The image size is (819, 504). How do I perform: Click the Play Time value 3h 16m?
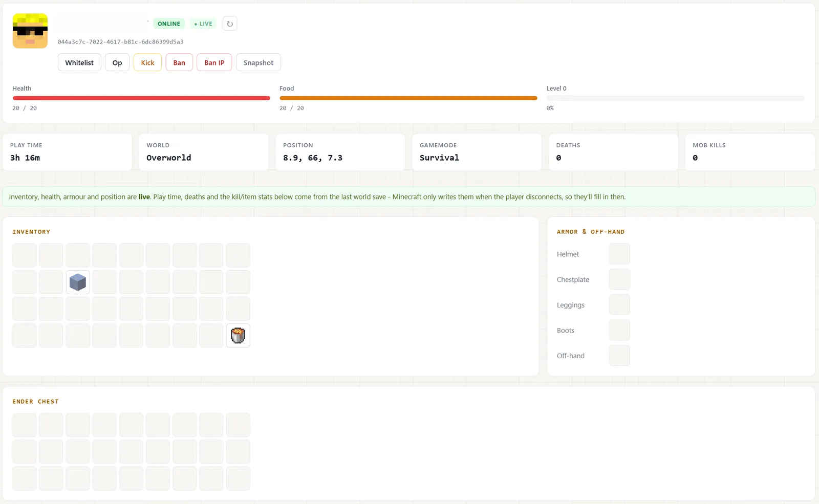click(25, 158)
